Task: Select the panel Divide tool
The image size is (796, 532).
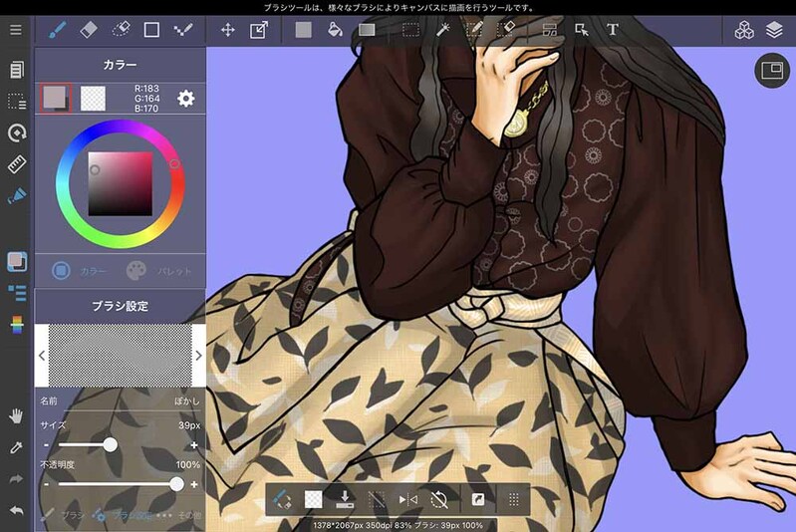Action: pos(550,30)
